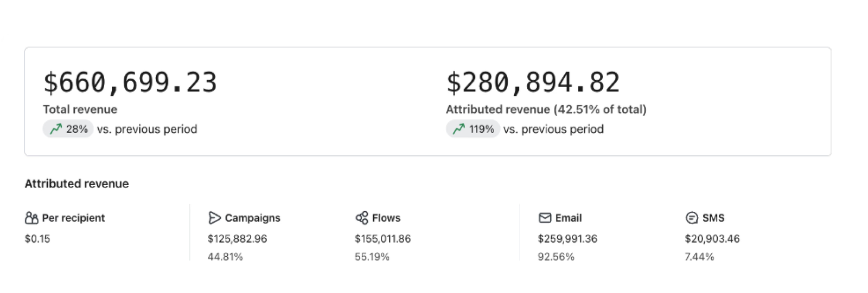
Task: Click the Email revenue value $259,991.36
Action: coord(567,238)
